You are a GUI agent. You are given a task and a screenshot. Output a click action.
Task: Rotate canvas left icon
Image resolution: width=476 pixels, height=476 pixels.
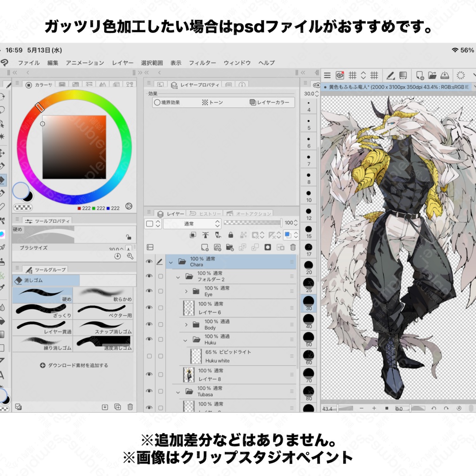[x=434, y=408]
